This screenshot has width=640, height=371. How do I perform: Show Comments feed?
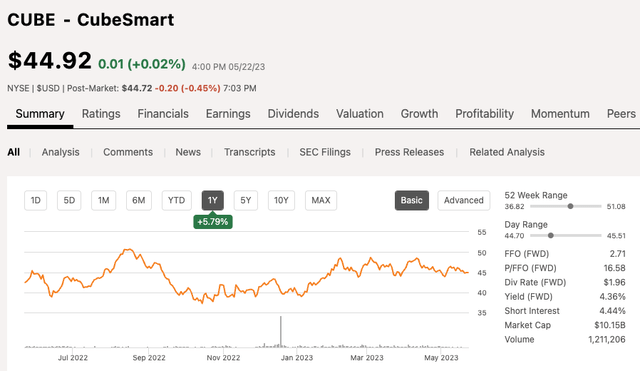[x=128, y=152]
